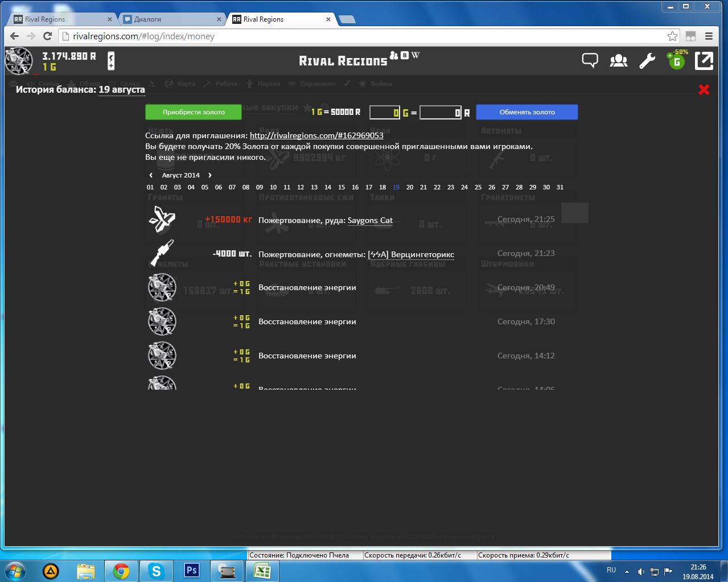Open Chrome menu hamburger icon
Viewport: 728px width, 582px height.
click(x=709, y=36)
